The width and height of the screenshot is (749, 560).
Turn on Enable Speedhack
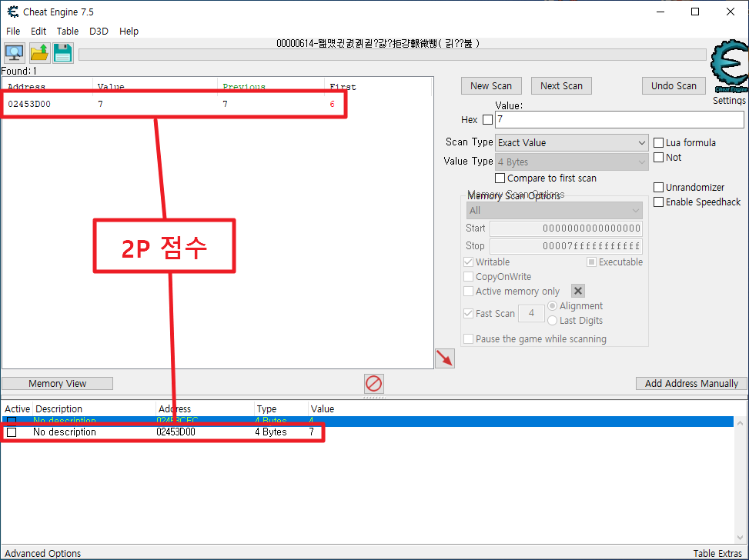[658, 202]
